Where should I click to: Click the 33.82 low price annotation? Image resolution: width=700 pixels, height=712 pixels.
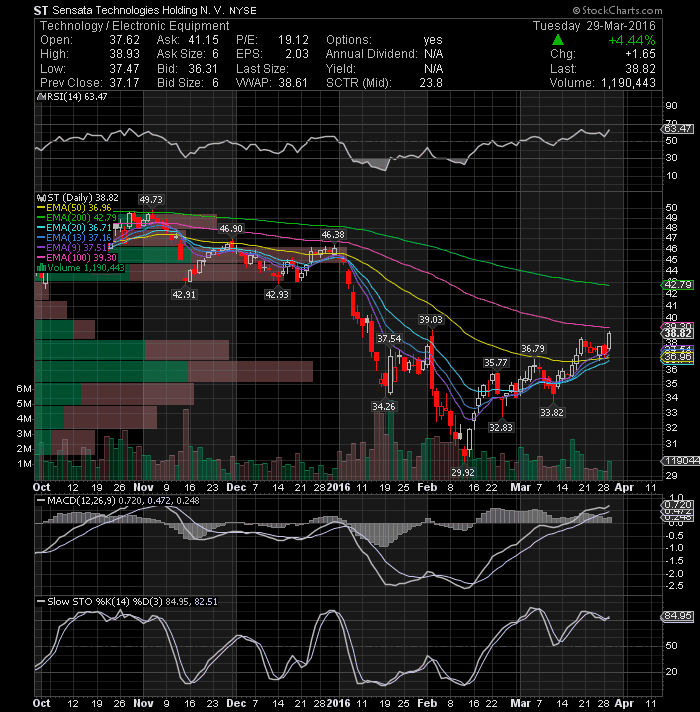coord(552,413)
